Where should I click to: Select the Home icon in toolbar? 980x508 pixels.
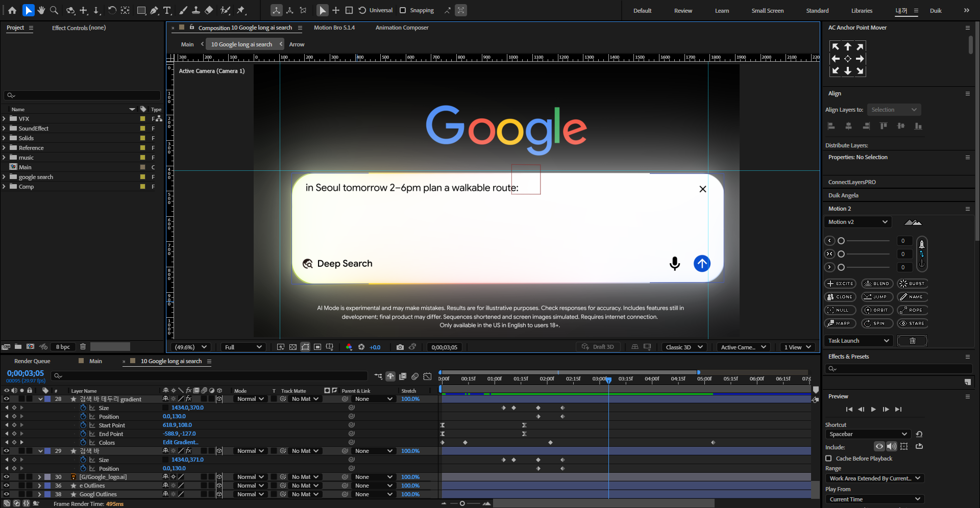(x=12, y=10)
